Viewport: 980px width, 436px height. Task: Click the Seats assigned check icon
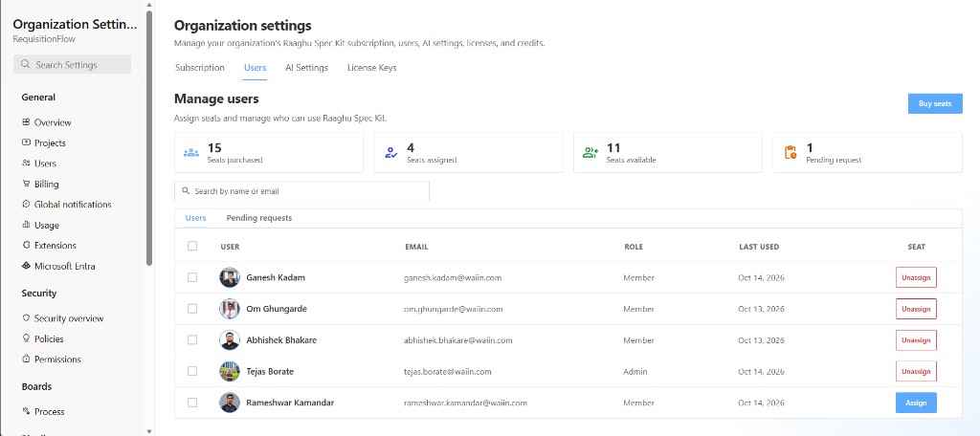pos(391,152)
